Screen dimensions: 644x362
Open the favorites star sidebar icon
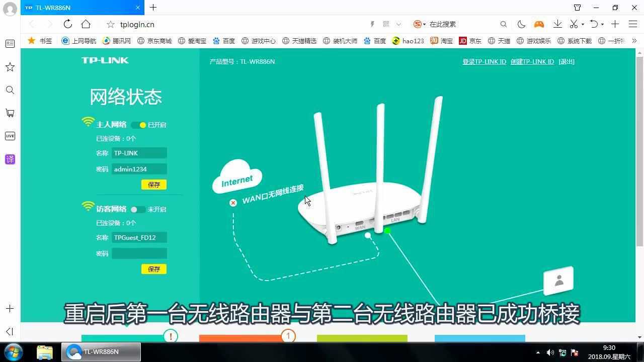pyautogui.click(x=10, y=67)
